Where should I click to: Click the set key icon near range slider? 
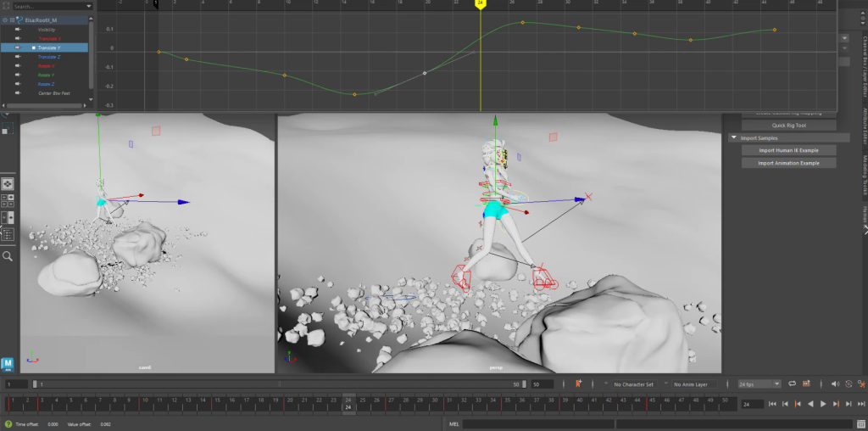578,383
